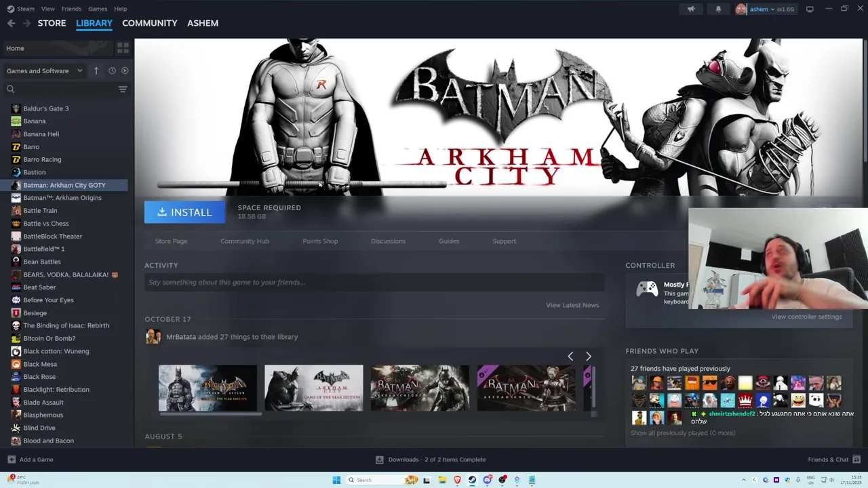
Task: Open the Guides link
Action: [448, 241]
